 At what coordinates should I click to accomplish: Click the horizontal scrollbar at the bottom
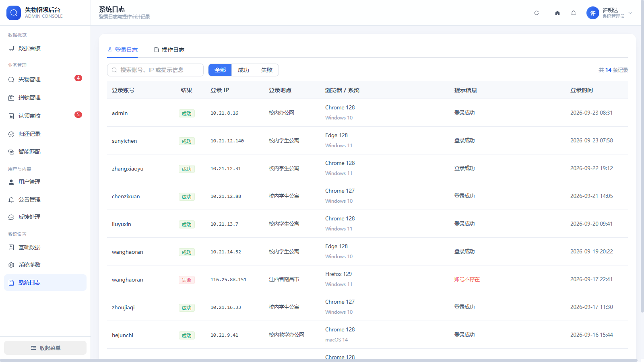point(319,360)
